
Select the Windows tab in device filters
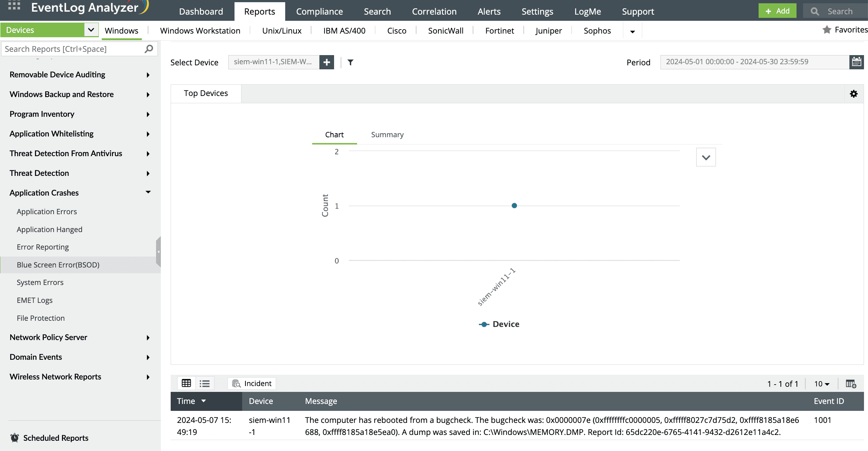pos(122,30)
